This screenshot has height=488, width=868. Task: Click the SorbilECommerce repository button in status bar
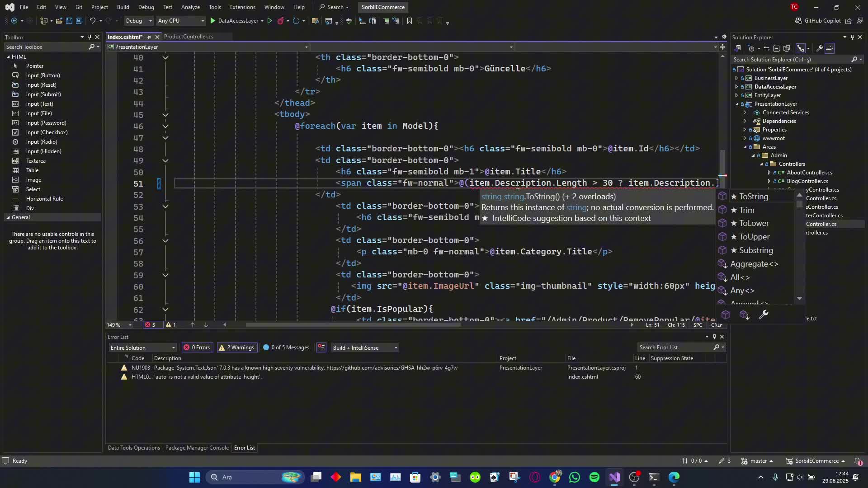[816, 461]
